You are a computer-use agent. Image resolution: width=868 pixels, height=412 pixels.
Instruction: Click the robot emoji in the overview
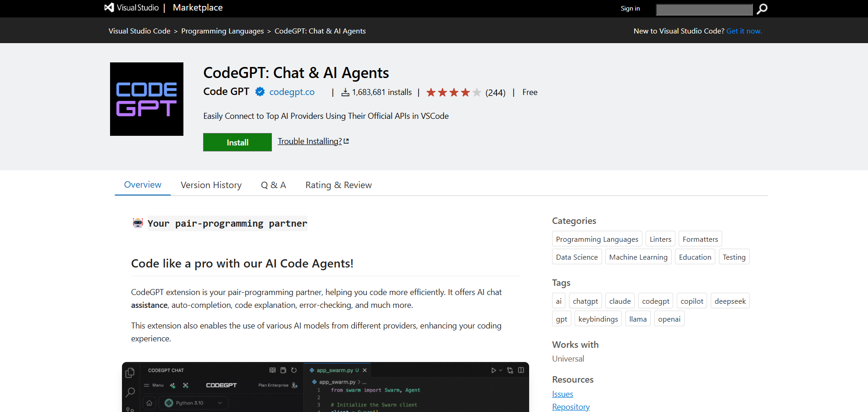pyautogui.click(x=138, y=223)
